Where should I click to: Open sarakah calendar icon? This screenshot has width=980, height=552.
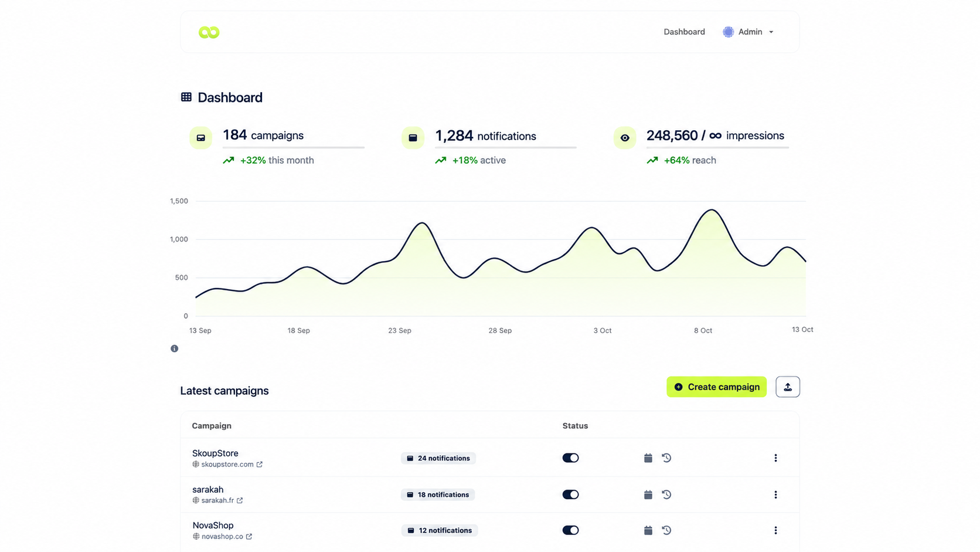[x=648, y=495]
